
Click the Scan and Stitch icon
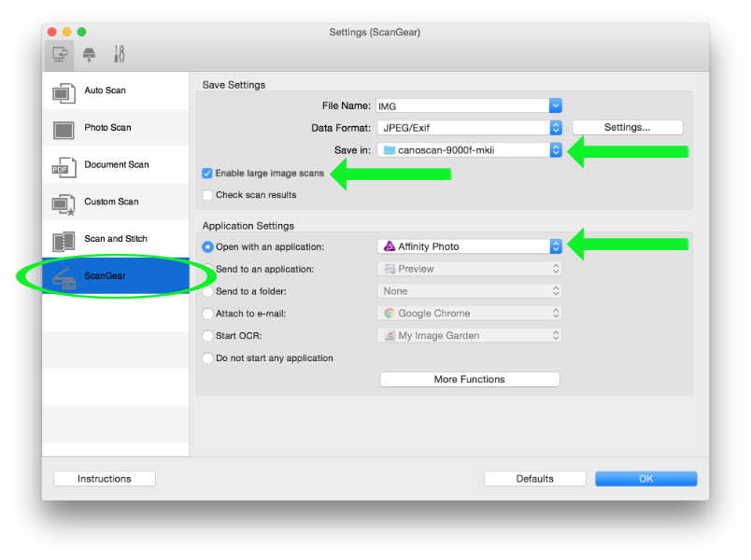pyautogui.click(x=64, y=242)
